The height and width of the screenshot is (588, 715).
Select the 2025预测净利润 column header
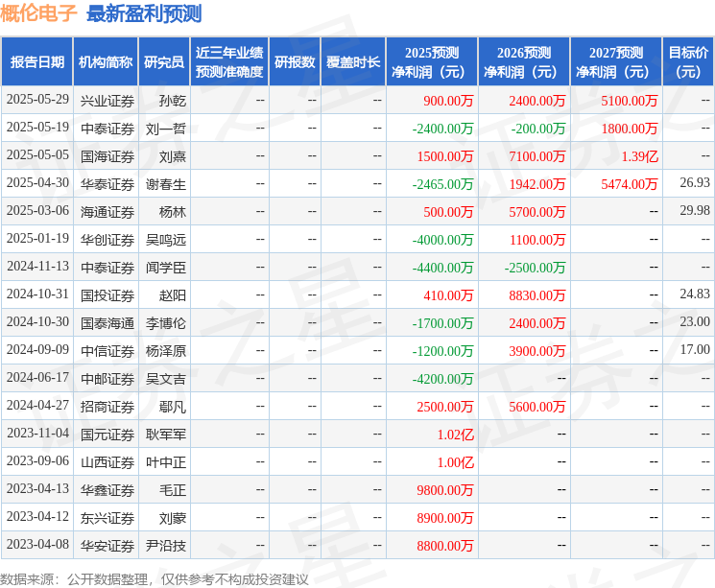(x=432, y=62)
